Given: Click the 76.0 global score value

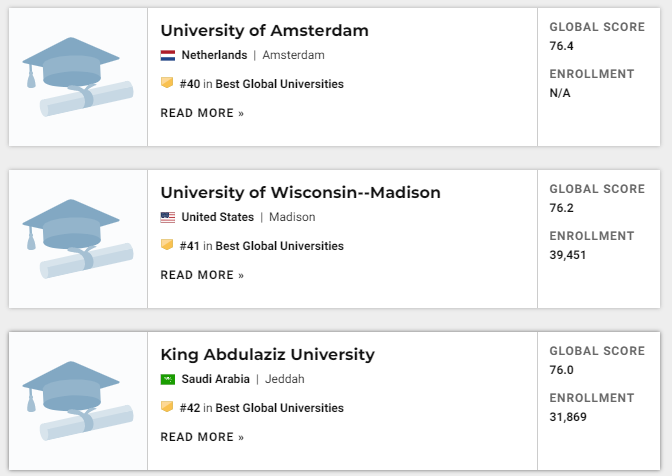Looking at the screenshot, I should (561, 370).
